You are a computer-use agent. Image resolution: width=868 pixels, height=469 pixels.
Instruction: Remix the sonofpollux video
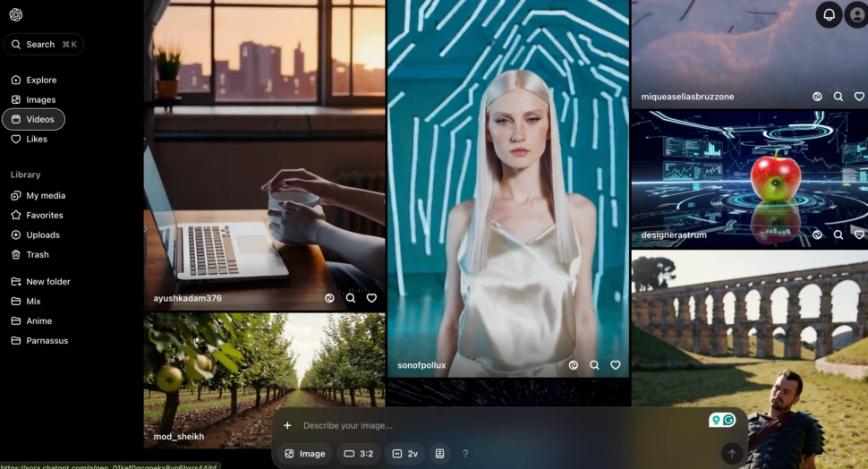[x=574, y=365]
